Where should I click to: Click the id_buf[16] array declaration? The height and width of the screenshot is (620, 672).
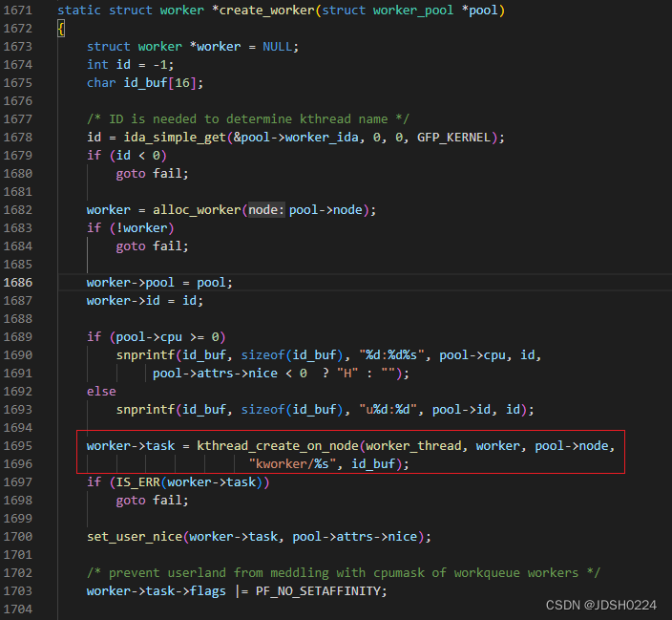pyautogui.click(x=159, y=83)
